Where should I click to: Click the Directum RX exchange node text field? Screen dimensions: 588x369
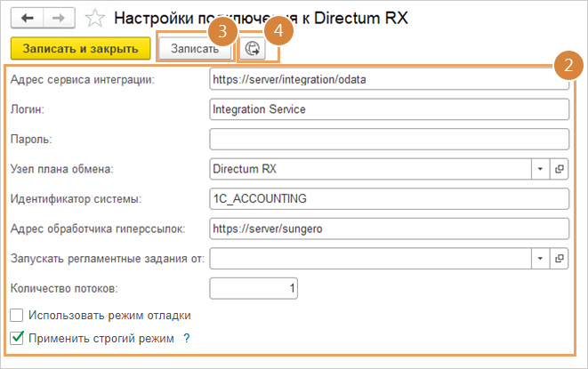[369, 168]
